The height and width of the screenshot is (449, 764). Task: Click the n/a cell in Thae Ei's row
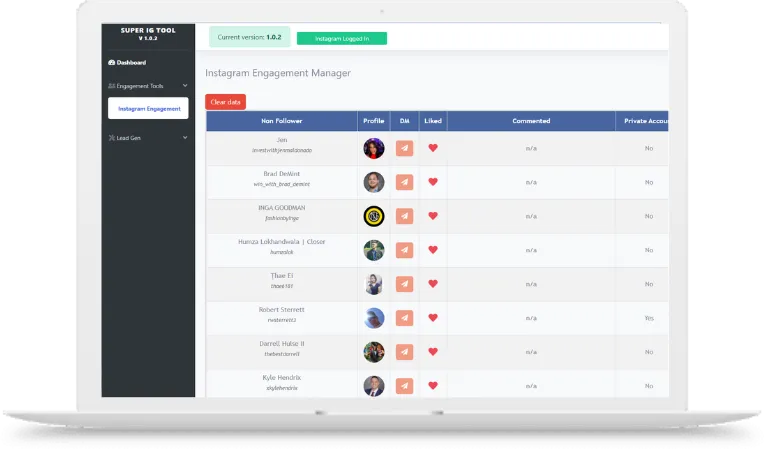coord(531,284)
